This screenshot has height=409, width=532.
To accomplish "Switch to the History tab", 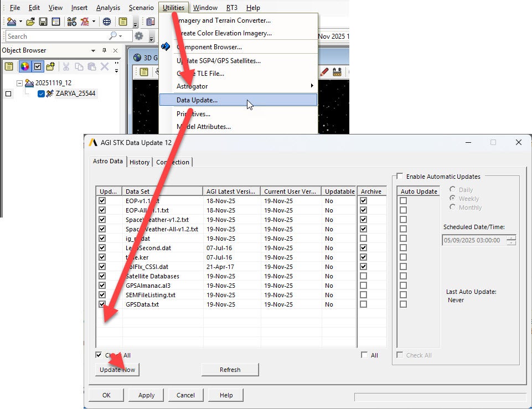I will tap(140, 162).
